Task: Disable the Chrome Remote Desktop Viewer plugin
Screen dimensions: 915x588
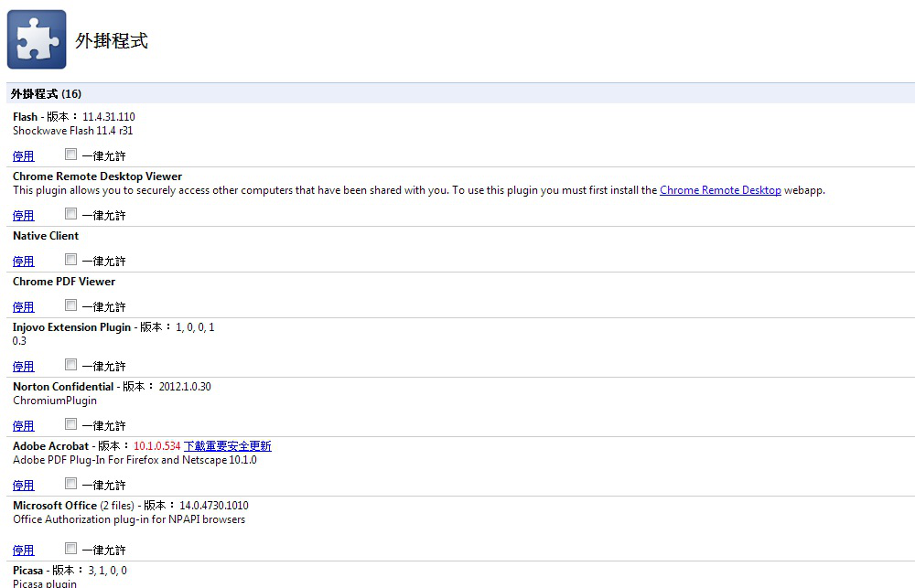Action: click(x=24, y=215)
